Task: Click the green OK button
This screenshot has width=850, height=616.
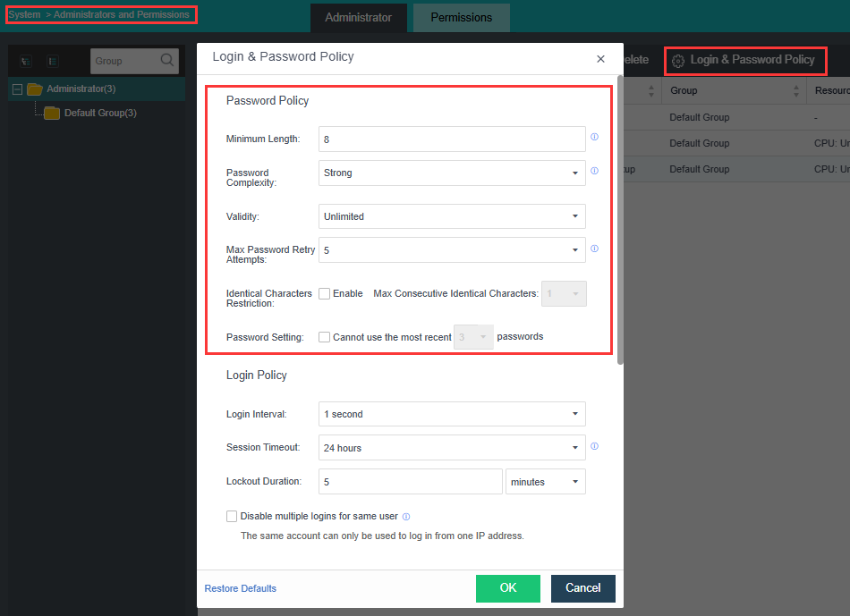Action: pos(507,587)
